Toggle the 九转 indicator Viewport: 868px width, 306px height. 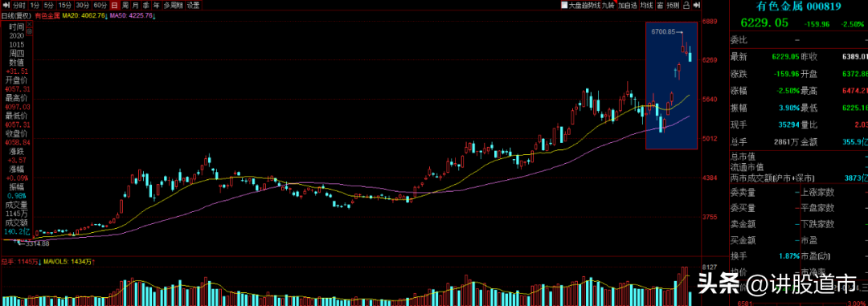coord(608,5)
